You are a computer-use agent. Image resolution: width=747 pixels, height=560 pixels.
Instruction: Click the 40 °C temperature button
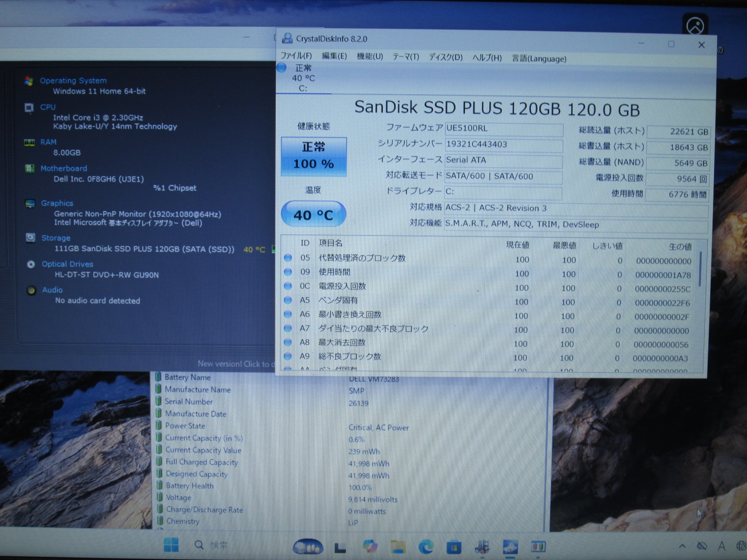pyautogui.click(x=313, y=215)
